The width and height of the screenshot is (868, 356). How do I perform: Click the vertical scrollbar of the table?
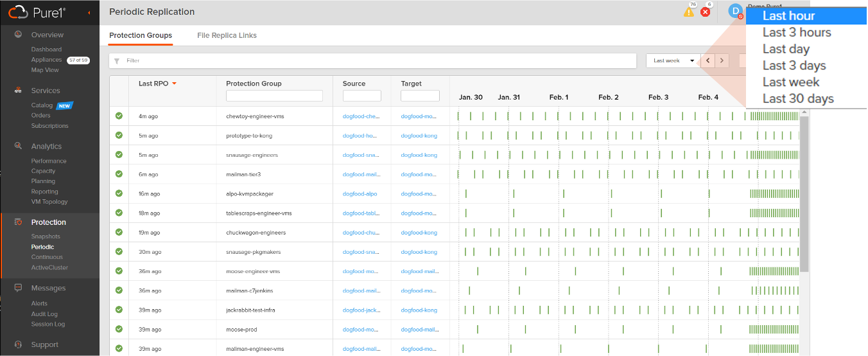[x=804, y=193]
